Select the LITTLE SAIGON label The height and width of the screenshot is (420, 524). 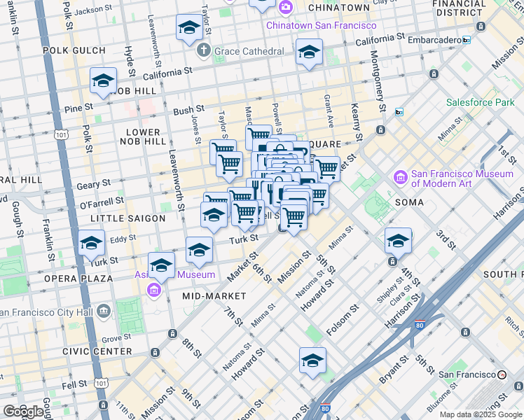coord(128,218)
